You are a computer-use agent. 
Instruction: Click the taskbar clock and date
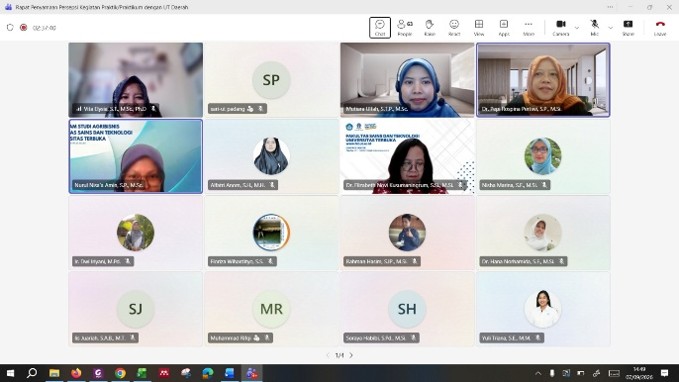pyautogui.click(x=639, y=373)
